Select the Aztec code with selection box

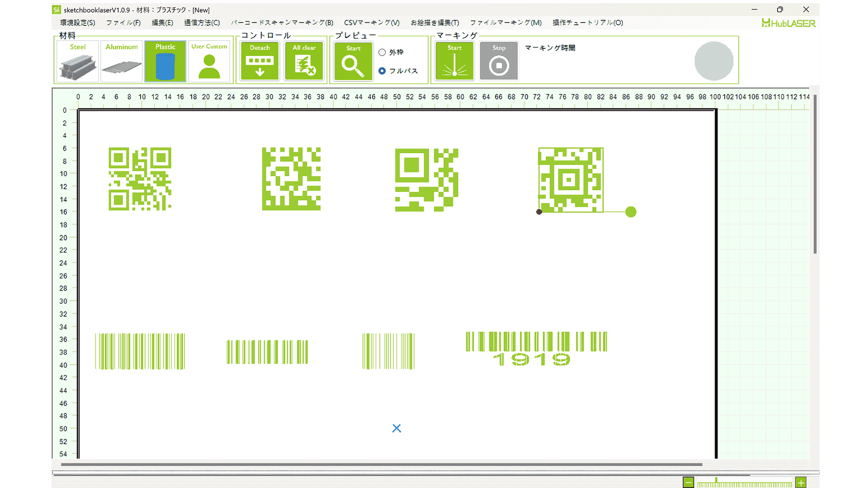point(571,180)
